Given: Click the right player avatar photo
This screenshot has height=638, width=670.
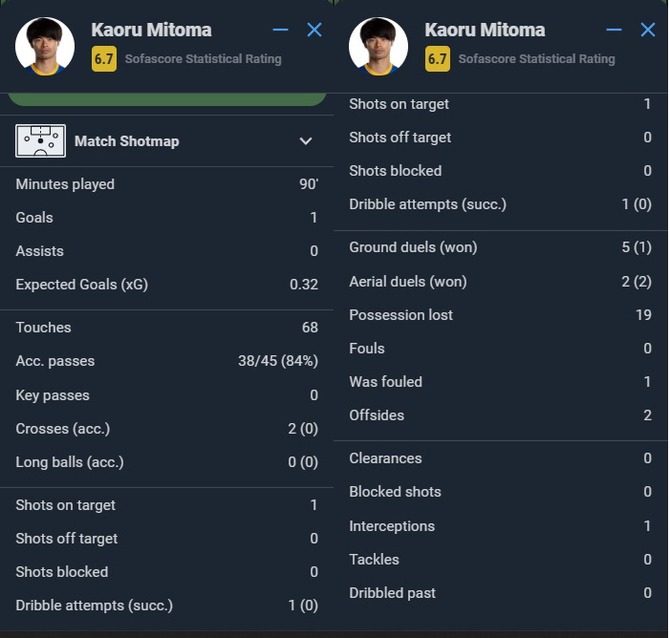Looking at the screenshot, I should click(378, 47).
